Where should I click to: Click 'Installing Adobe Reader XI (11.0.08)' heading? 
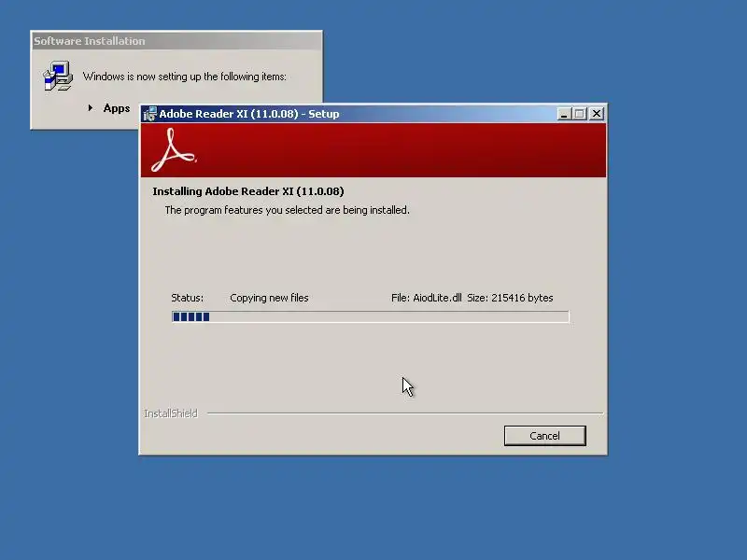tap(248, 191)
